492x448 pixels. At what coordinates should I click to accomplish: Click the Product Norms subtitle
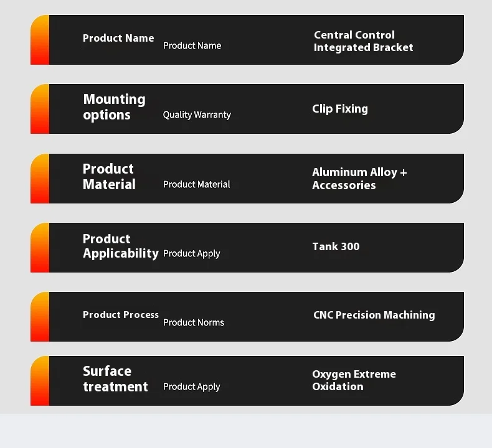[194, 322]
